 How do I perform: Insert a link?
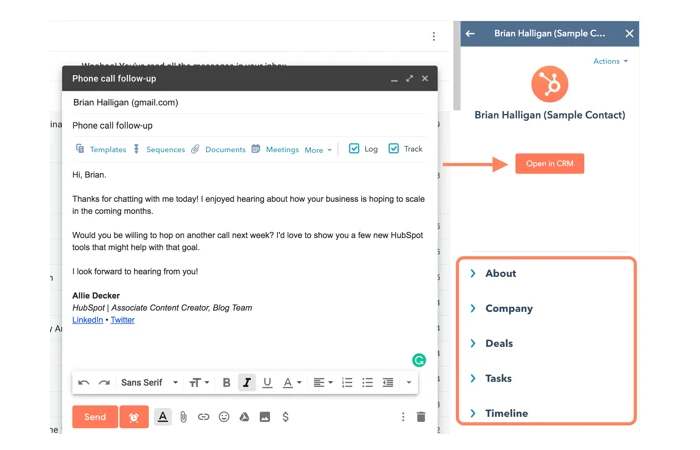pyautogui.click(x=204, y=417)
